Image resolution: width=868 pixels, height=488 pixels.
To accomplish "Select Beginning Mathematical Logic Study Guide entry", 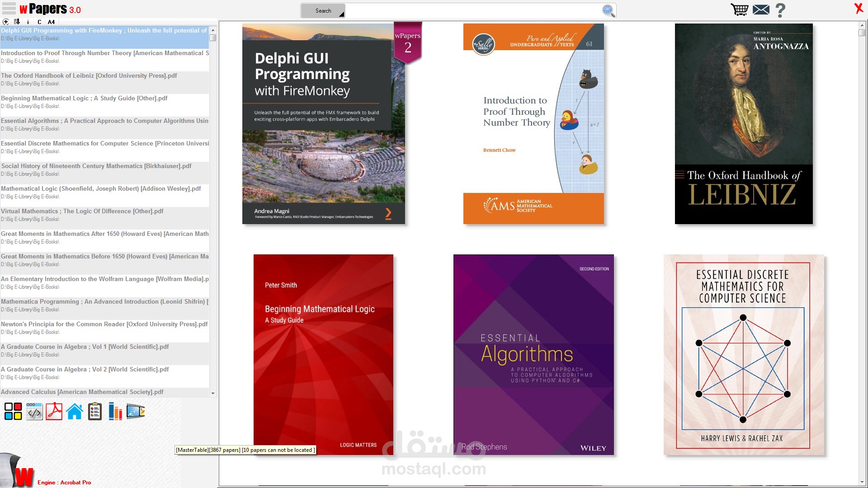I will coord(104,105).
